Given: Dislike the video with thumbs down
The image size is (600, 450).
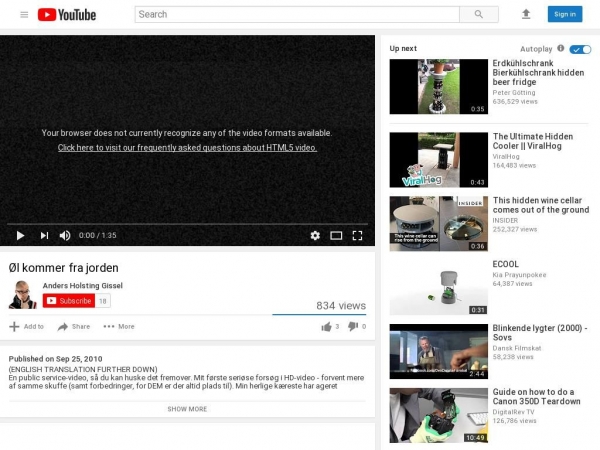Looking at the screenshot, I should coord(353,326).
